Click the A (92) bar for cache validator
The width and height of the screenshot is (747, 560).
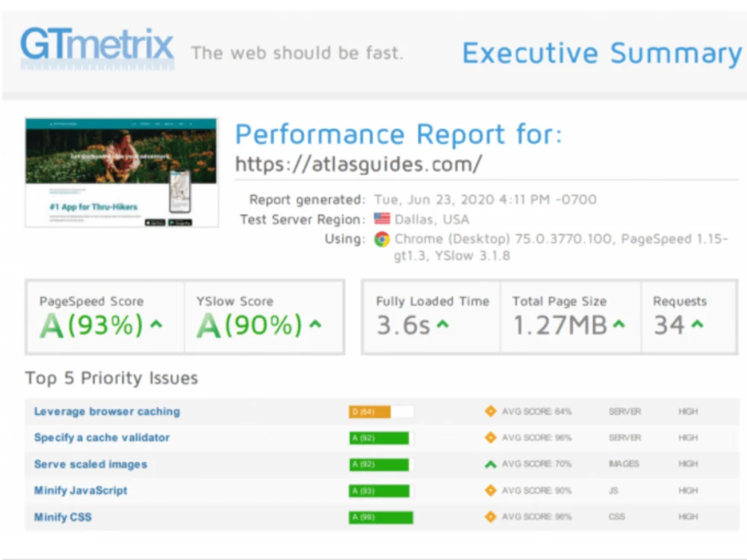coord(381,438)
